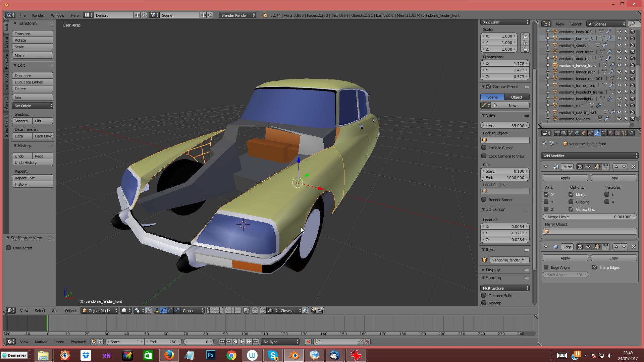Viewport: 644px width, 362px height.
Task: Open the Render menu in the header
Action: [x=38, y=15]
